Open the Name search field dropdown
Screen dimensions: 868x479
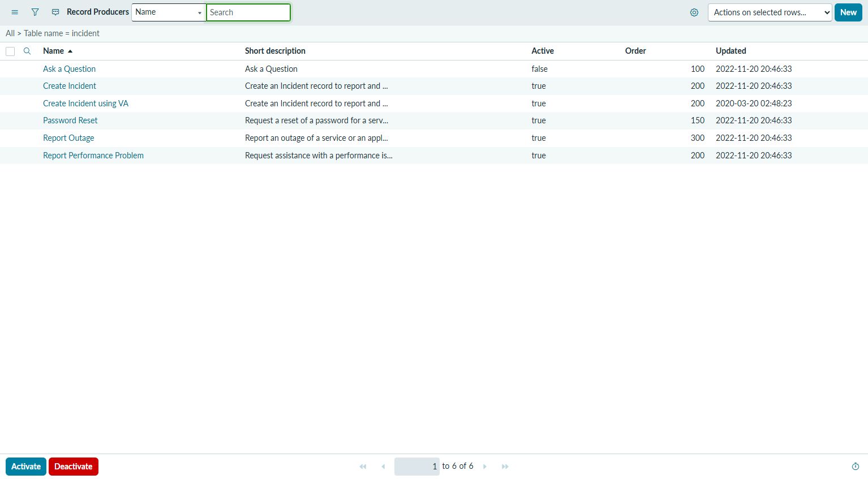click(x=169, y=12)
